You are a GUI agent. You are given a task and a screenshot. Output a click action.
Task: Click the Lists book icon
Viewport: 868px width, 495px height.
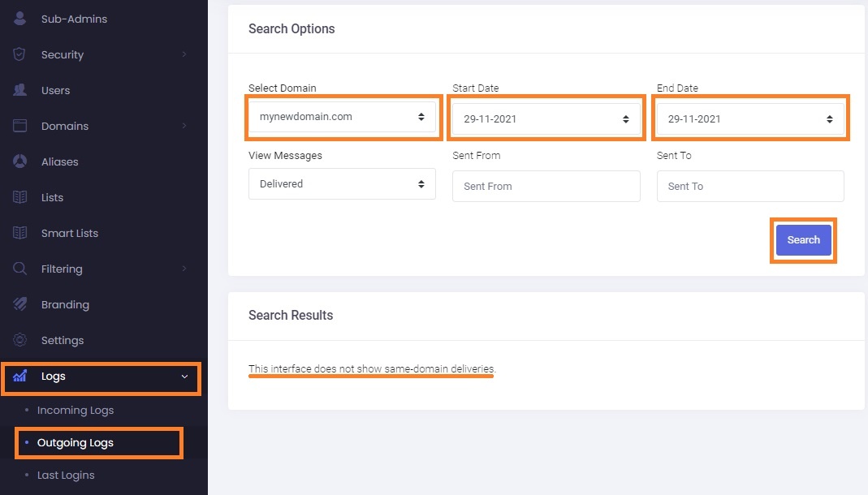[x=20, y=197]
